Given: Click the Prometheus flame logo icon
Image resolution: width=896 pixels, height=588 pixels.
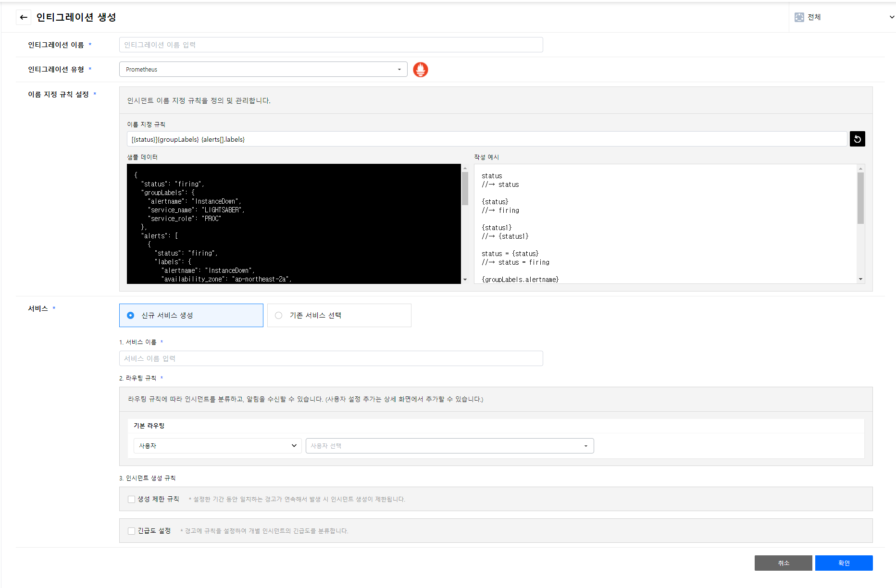Looking at the screenshot, I should (420, 70).
